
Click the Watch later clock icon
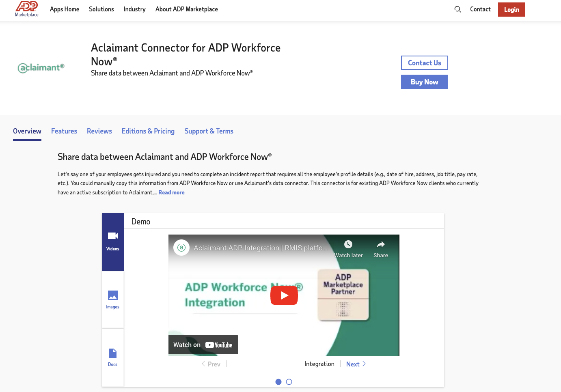tap(348, 244)
